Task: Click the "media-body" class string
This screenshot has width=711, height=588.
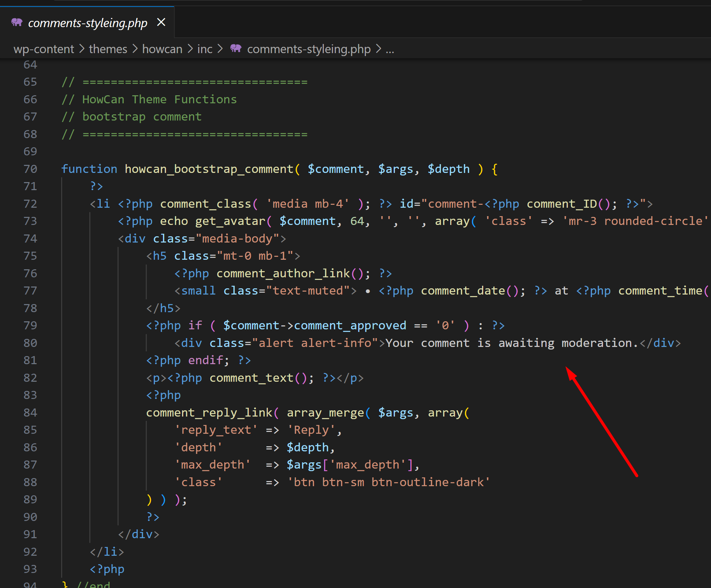Action: pyautogui.click(x=237, y=238)
